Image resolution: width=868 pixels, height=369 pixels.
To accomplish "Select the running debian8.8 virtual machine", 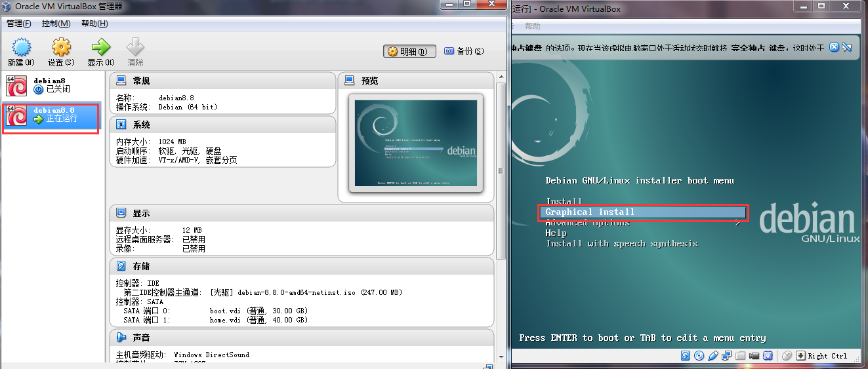I will point(51,115).
